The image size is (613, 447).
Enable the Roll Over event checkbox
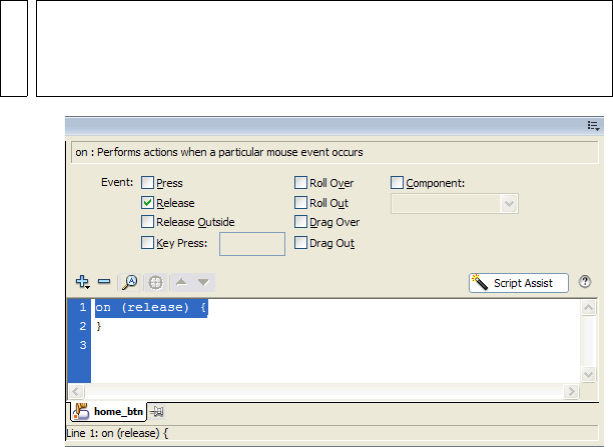click(301, 183)
